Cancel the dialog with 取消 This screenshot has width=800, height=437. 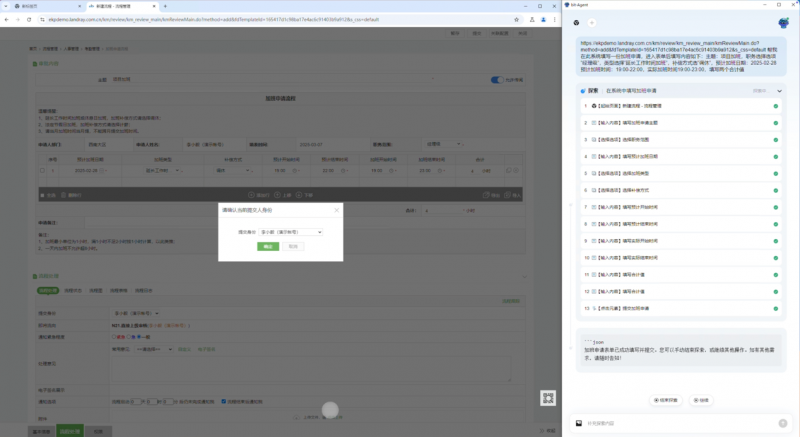[x=293, y=246]
